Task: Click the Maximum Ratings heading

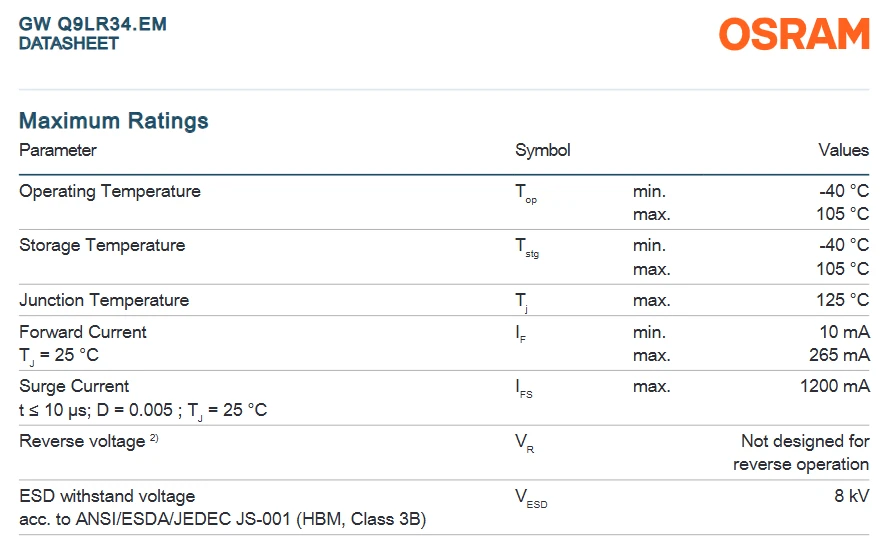Action: (x=114, y=120)
